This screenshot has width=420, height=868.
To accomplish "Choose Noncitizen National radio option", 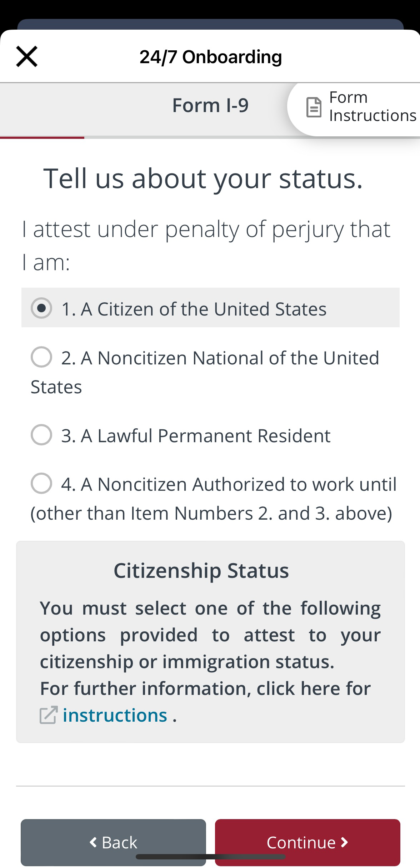I will click(x=41, y=357).
